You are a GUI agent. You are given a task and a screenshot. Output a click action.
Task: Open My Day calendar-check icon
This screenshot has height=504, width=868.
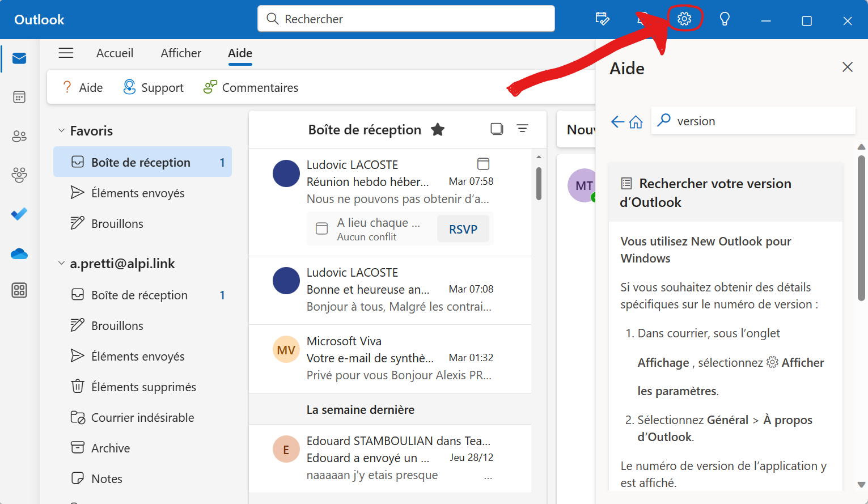click(602, 19)
